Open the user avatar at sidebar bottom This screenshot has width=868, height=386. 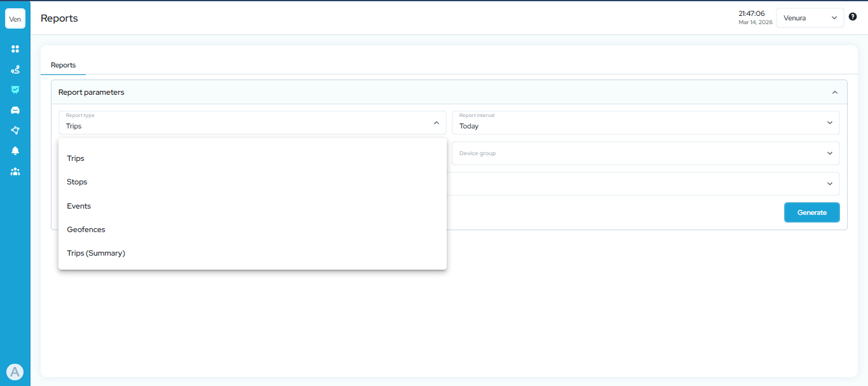coord(15,371)
